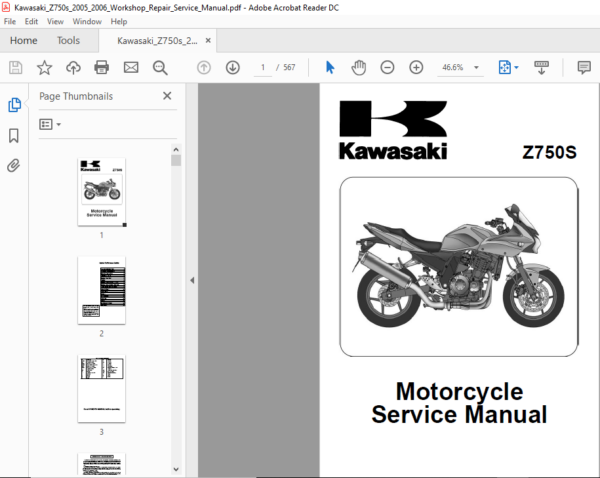Image resolution: width=600 pixels, height=478 pixels.
Task: Add bookmark with the star icon
Action: 44,68
